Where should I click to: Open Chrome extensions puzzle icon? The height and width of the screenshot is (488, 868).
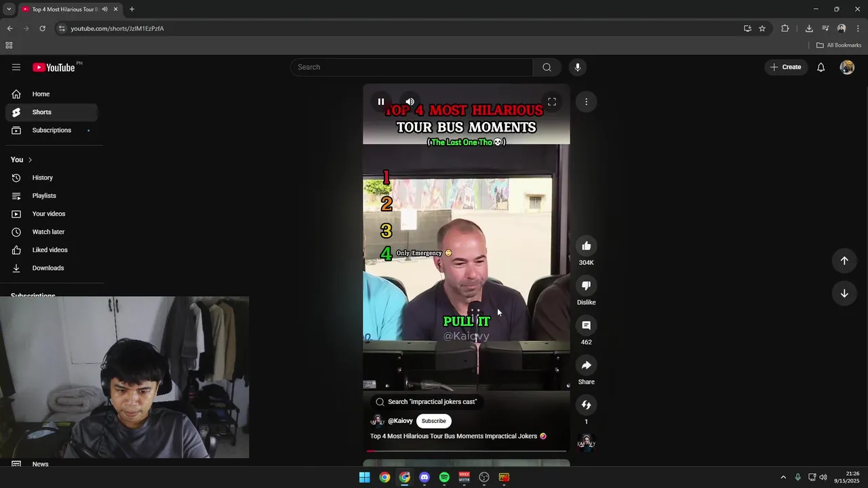pos(785,28)
